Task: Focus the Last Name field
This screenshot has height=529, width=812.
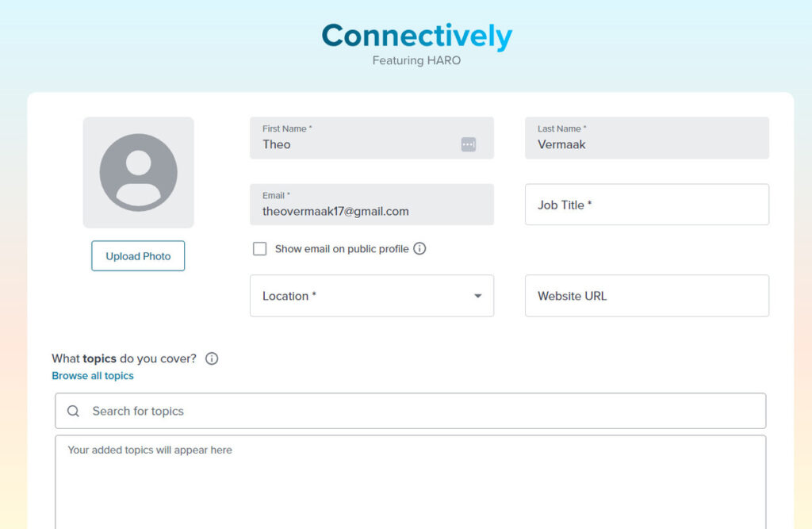Action: 647,138
